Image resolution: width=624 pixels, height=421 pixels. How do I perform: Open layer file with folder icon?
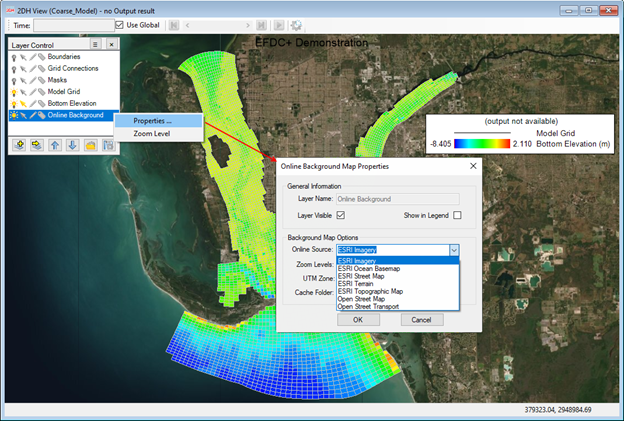(x=90, y=145)
